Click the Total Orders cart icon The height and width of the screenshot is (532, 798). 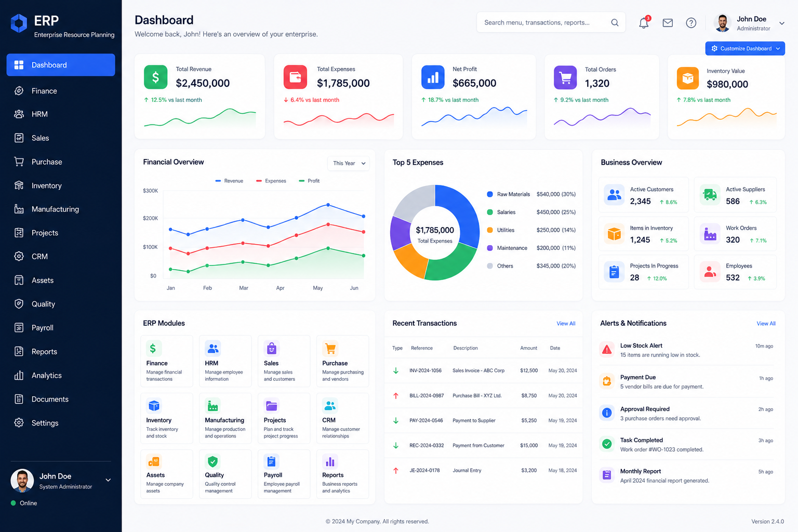pyautogui.click(x=565, y=77)
